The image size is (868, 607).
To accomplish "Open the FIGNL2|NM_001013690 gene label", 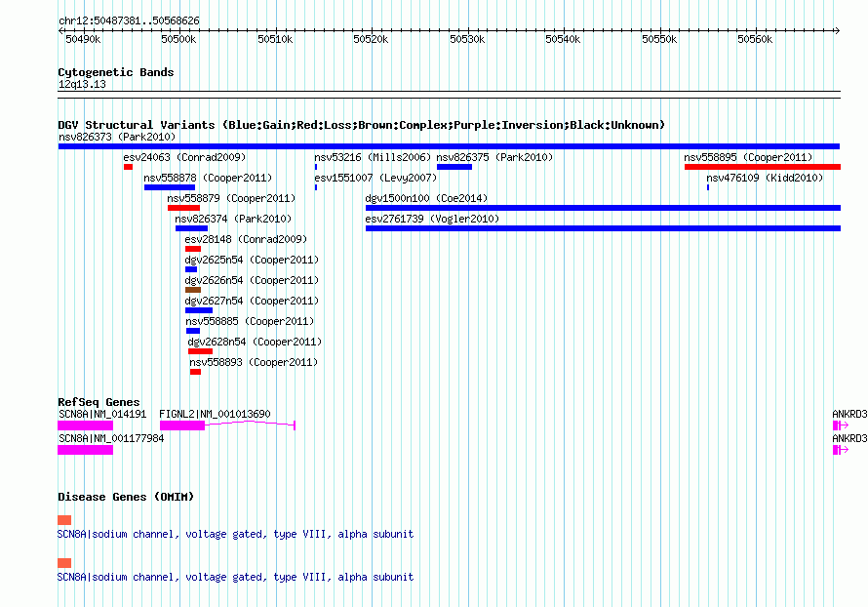I will [215, 414].
